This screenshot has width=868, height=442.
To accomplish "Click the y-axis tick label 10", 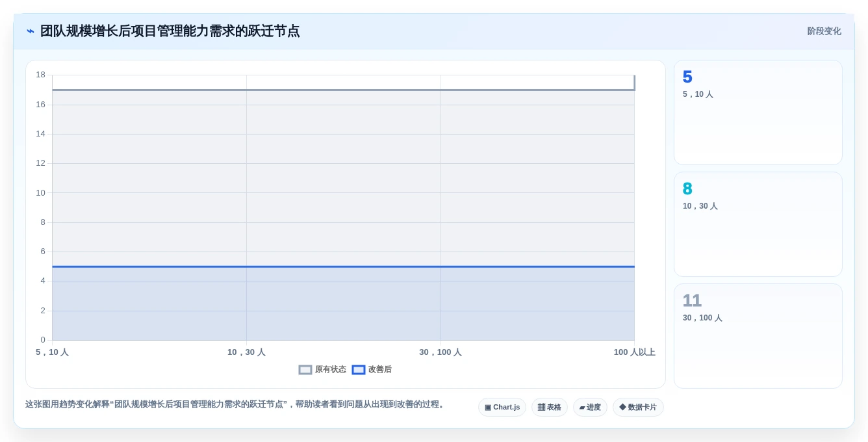I will coord(40,193).
